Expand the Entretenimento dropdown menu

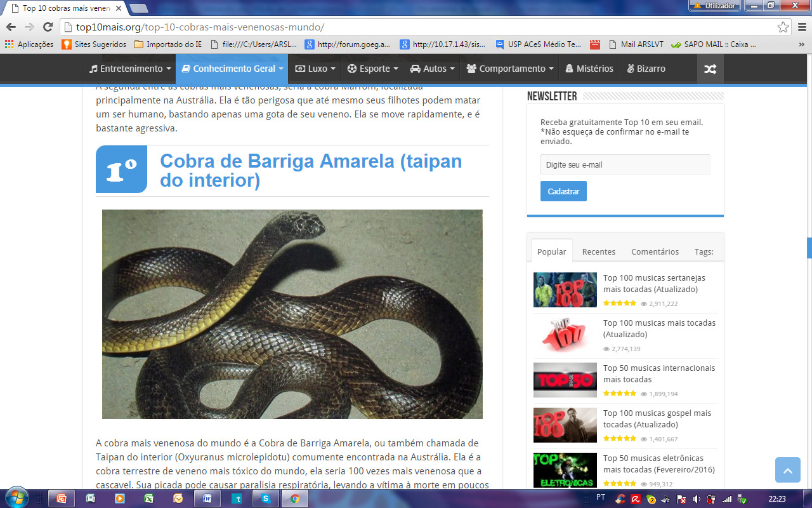(x=130, y=69)
